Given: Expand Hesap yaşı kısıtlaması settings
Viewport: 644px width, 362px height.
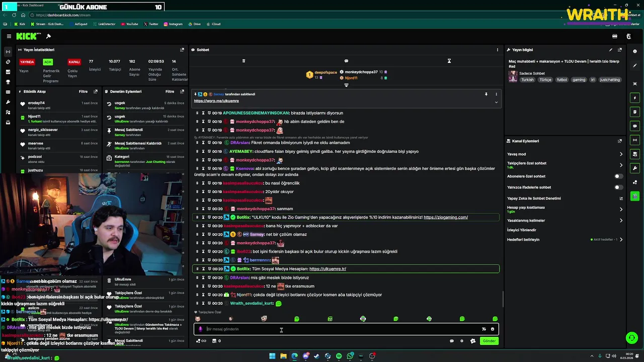Looking at the screenshot, I should [621, 209].
